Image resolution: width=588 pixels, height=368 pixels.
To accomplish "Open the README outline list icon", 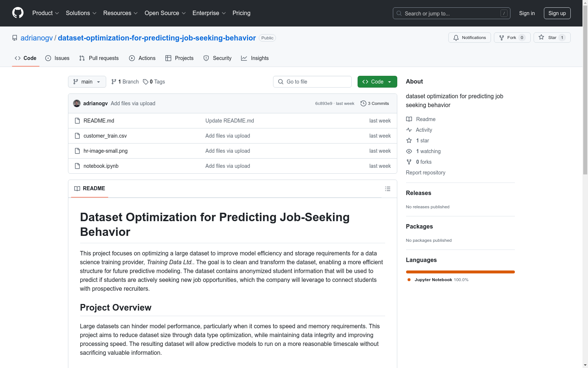I will (387, 189).
